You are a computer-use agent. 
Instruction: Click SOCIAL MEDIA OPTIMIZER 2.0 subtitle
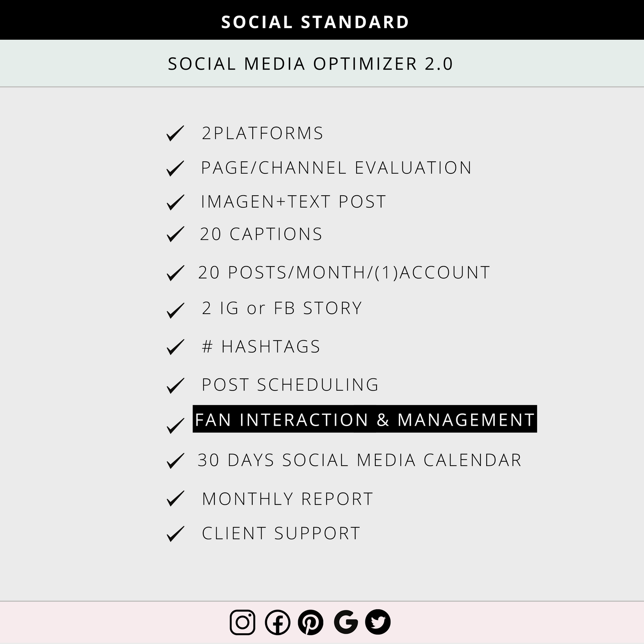(x=310, y=64)
